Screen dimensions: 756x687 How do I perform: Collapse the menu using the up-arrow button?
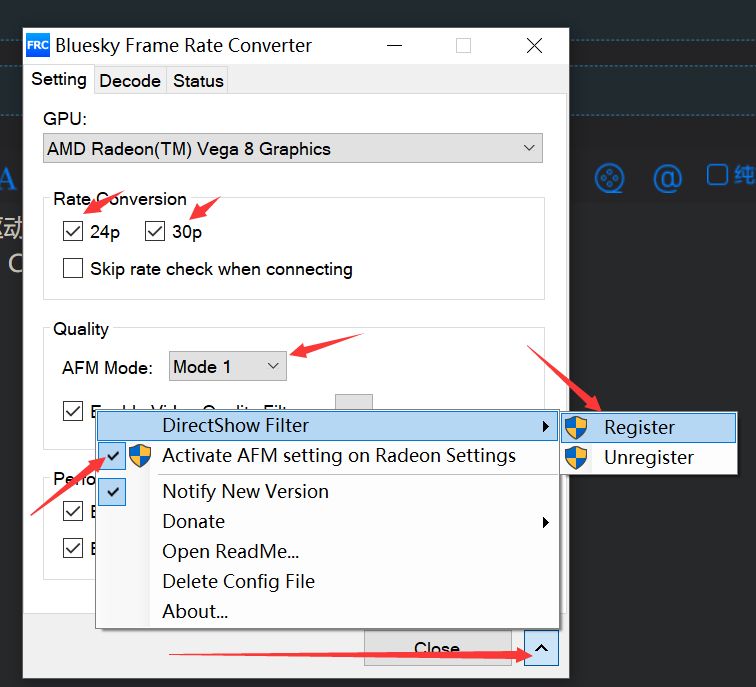click(541, 648)
